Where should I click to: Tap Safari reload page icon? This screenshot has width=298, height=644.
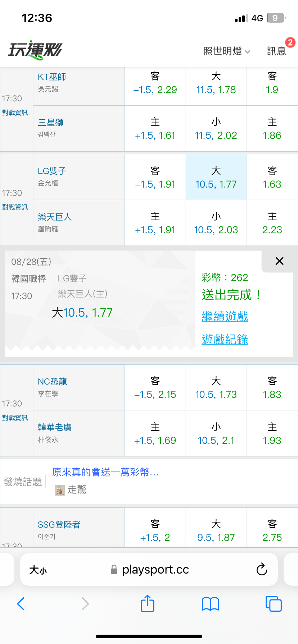tap(262, 569)
